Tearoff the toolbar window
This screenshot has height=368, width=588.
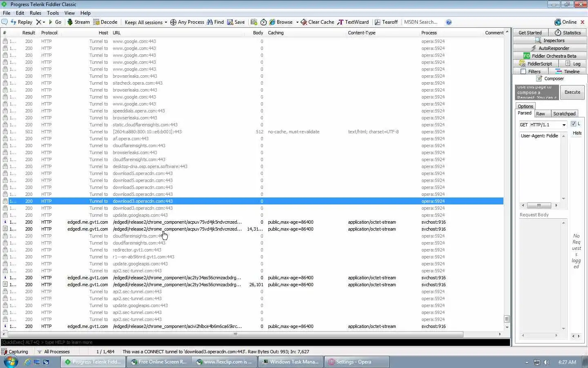386,22
